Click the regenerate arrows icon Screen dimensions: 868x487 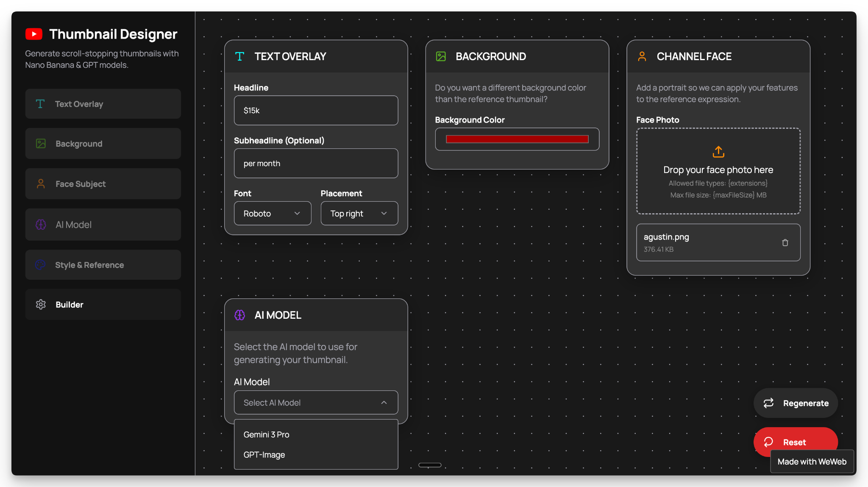click(x=768, y=403)
